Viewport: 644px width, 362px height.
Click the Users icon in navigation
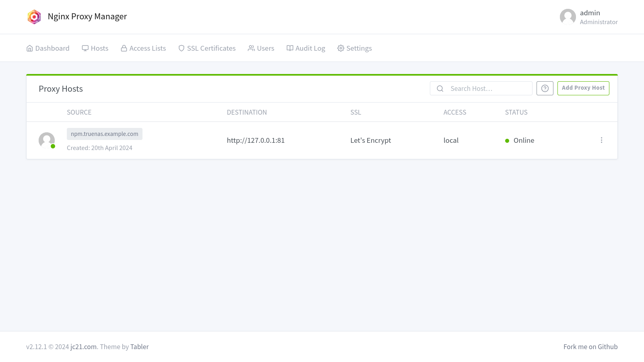(251, 48)
